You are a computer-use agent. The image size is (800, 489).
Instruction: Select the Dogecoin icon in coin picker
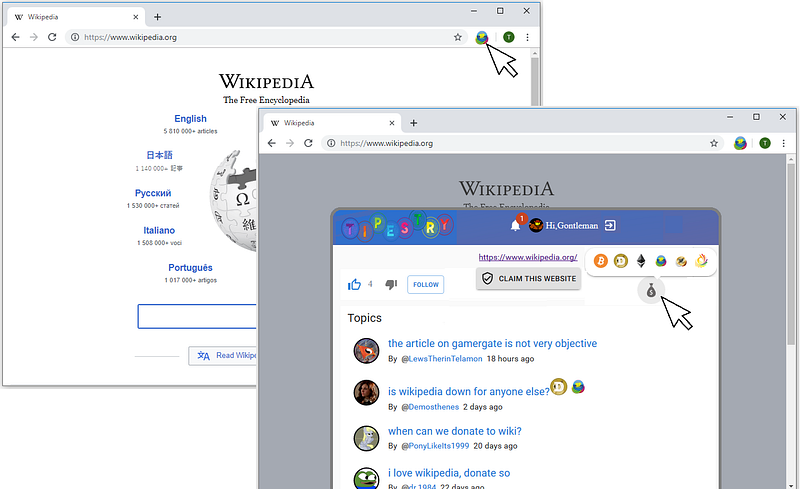(x=620, y=261)
